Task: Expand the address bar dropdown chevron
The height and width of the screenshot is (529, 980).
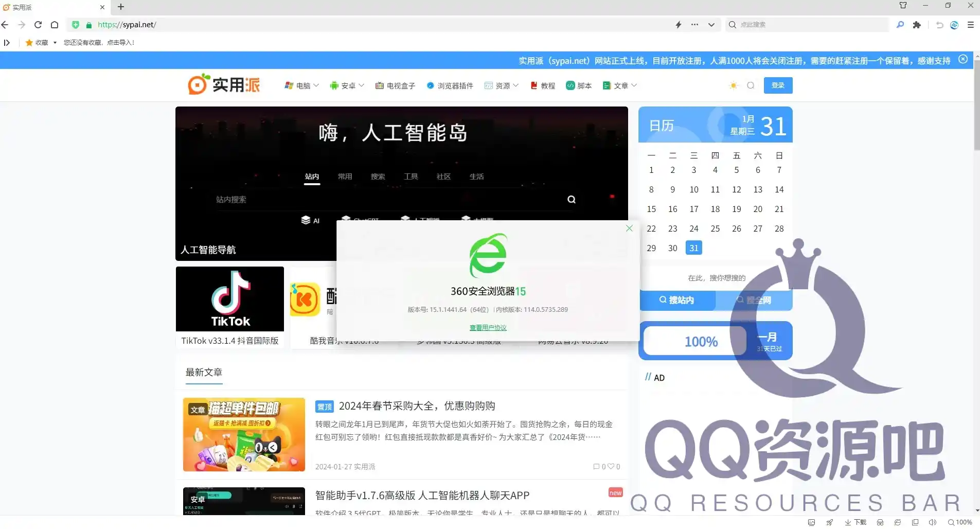Action: tap(711, 25)
